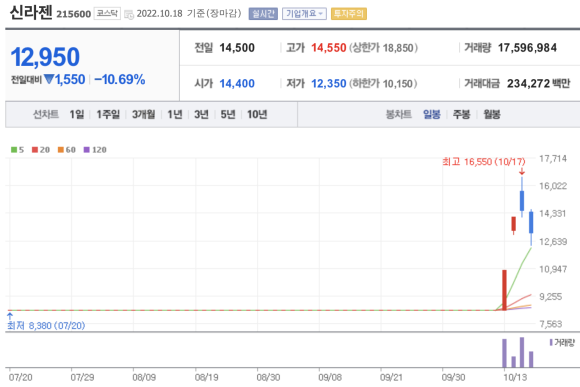The image size is (580, 387).
Task: Click the 최저 8,380 (07/20) annotation
Action: pyautogui.click(x=46, y=326)
